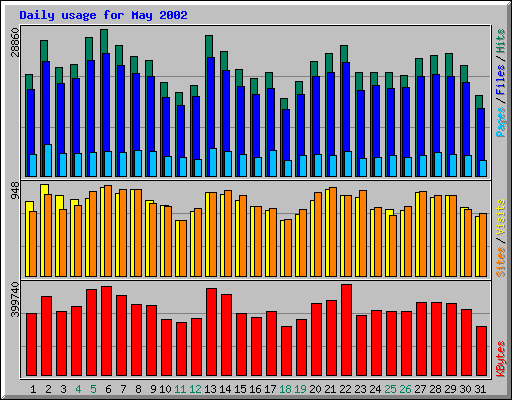The image size is (512, 400).
Task: Click day label 29 on the axis
Action: [x=450, y=389]
